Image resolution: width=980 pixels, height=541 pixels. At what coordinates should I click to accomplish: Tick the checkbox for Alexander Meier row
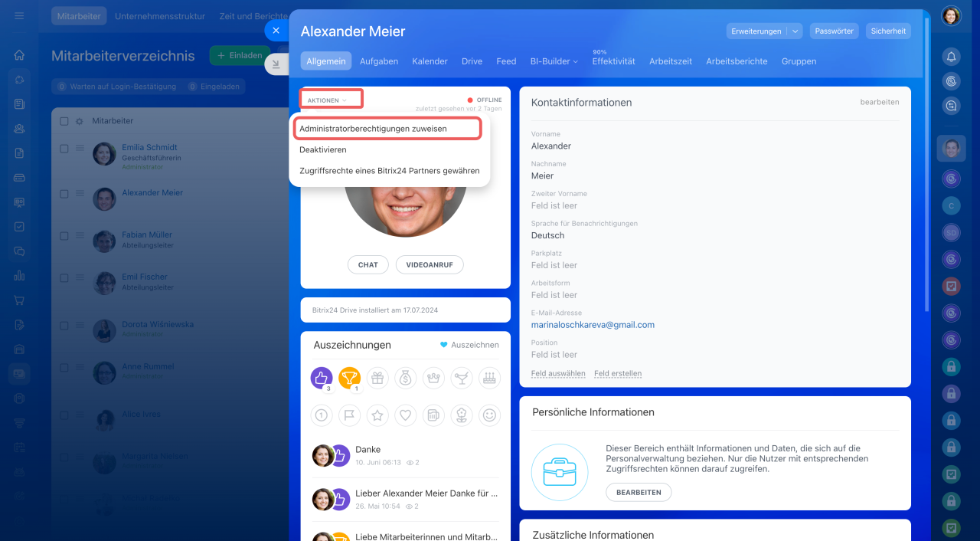64,194
